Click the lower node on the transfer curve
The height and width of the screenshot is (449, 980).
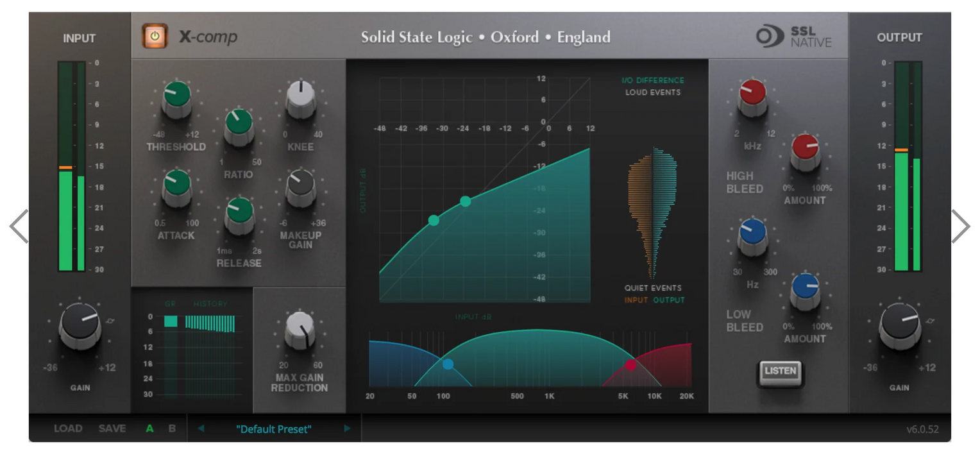[x=434, y=220]
